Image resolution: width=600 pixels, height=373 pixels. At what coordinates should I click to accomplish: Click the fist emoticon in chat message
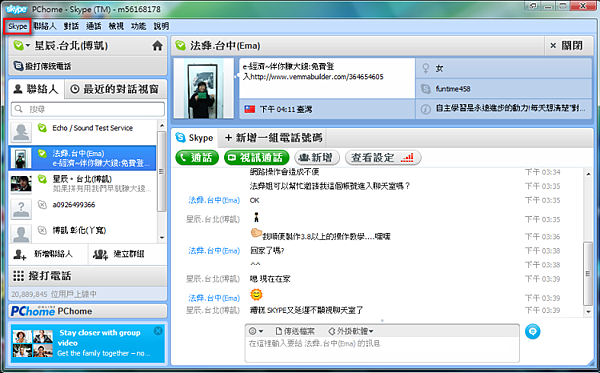pos(256,233)
